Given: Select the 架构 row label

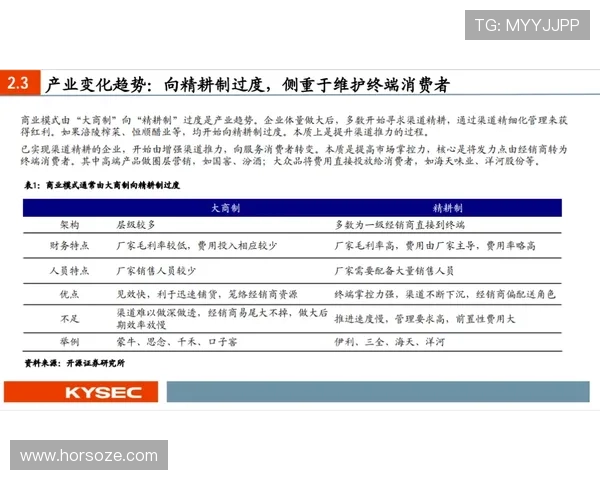Looking at the screenshot, I should (x=70, y=225).
